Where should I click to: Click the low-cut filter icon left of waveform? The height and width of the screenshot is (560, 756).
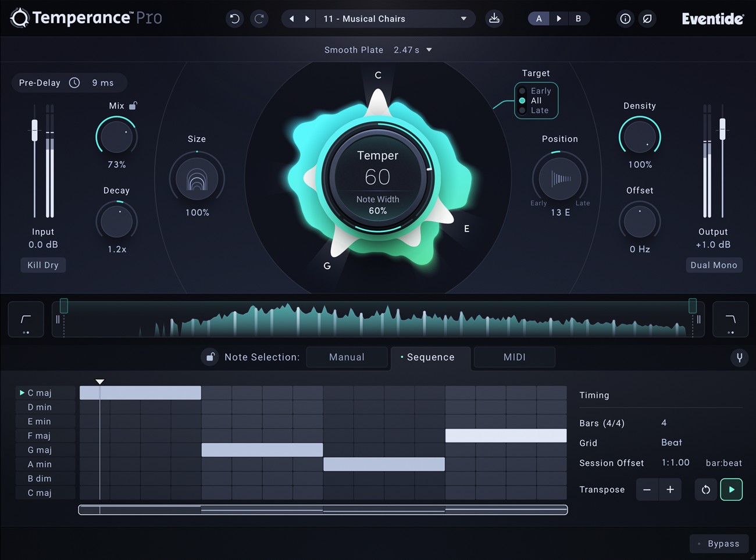click(x=26, y=319)
